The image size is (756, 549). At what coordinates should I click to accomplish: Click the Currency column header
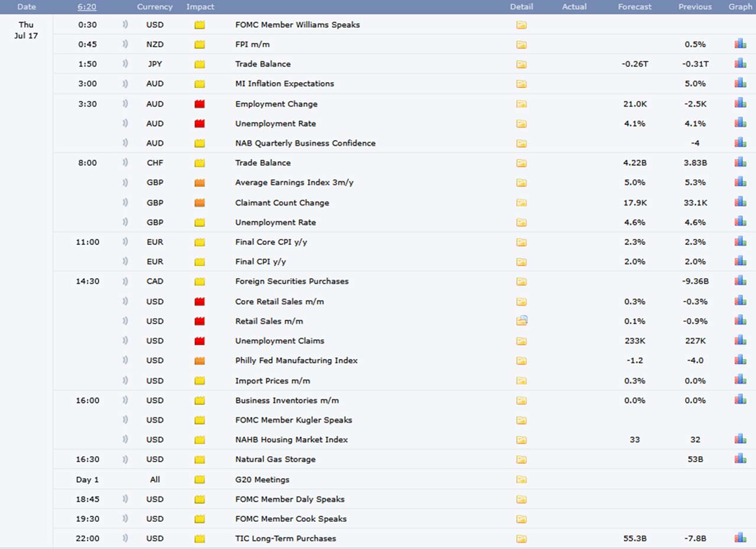155,6
